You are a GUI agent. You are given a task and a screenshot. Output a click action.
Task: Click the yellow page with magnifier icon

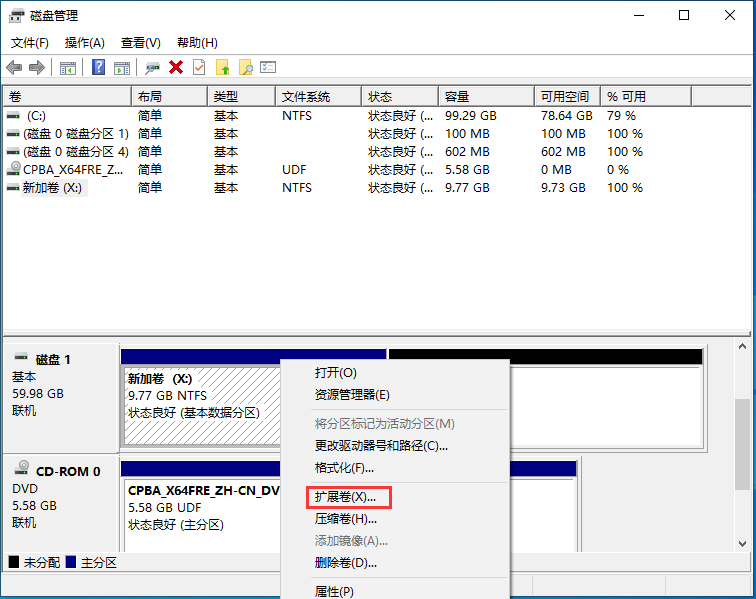click(245, 68)
